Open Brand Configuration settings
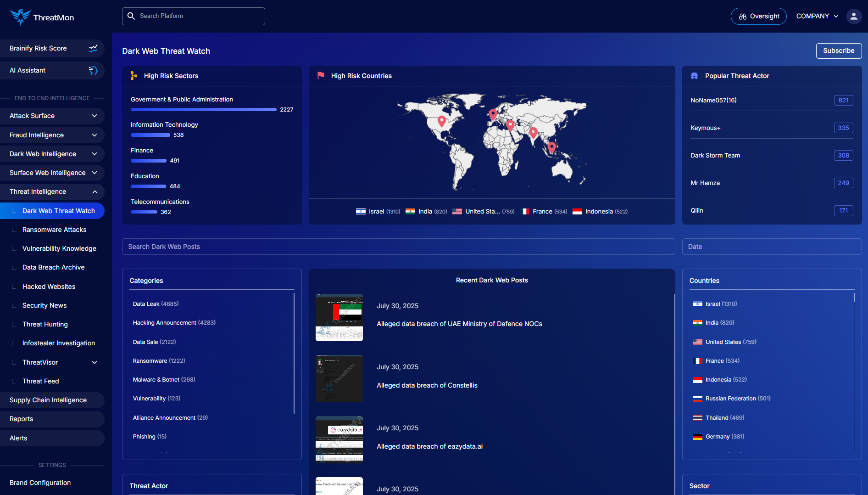 click(x=40, y=483)
